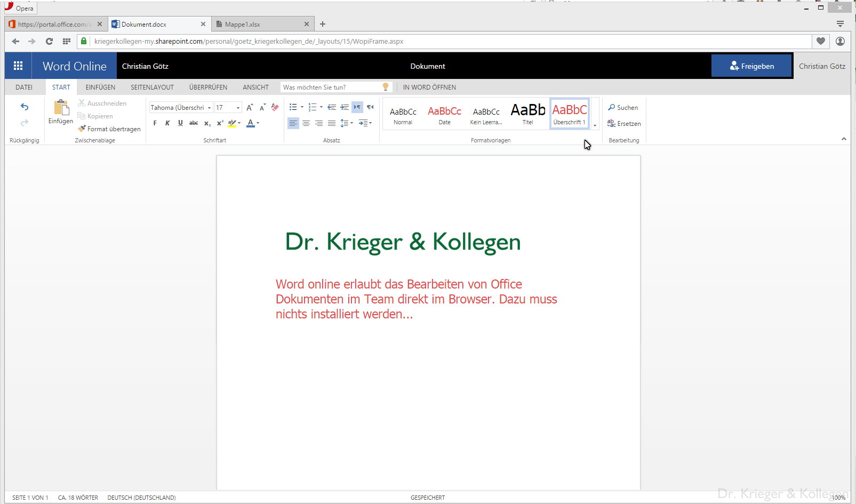Open the ÜBERPRÜFEN tab
The image size is (856, 504).
pyautogui.click(x=208, y=87)
